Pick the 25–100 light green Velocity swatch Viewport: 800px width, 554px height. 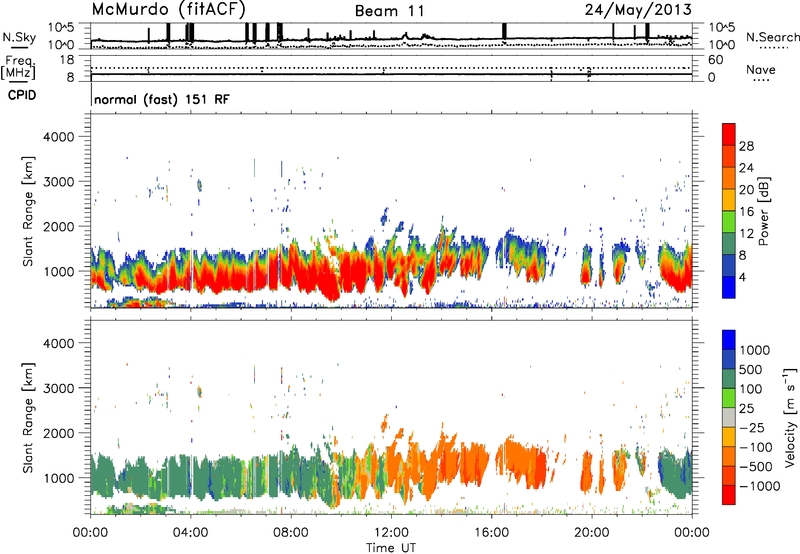pos(729,398)
